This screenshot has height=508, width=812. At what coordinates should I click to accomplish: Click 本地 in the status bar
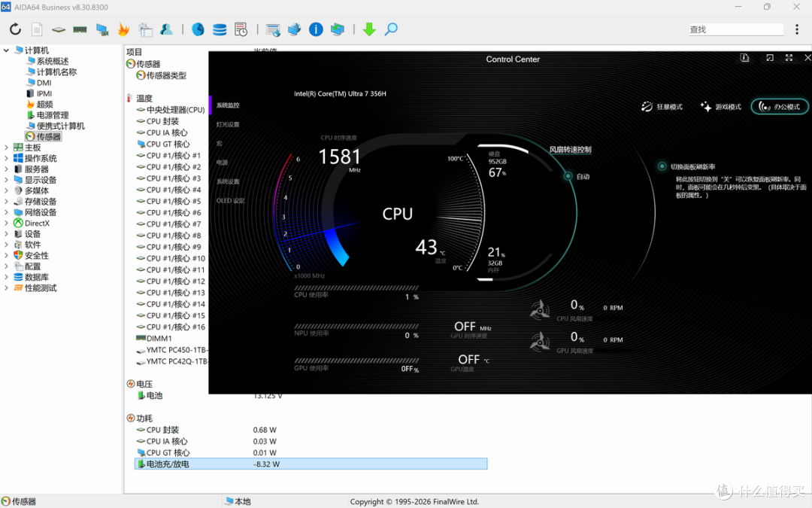coord(243,501)
